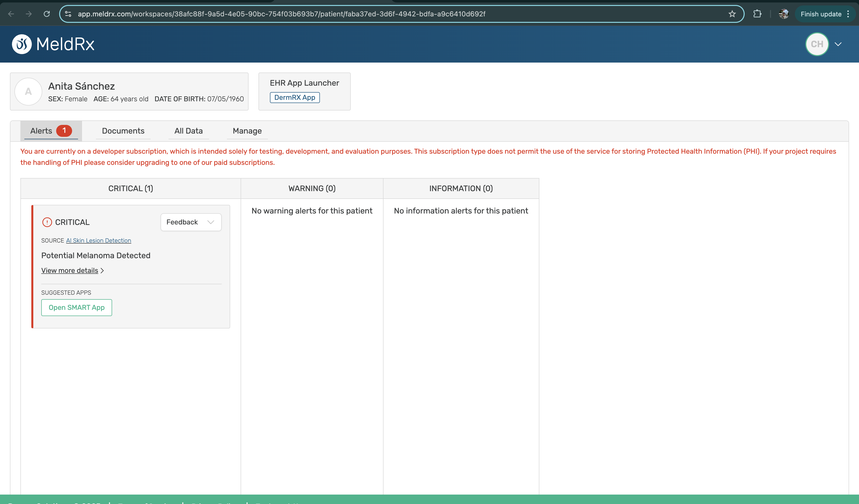Open the browser extensions puzzle icon
This screenshot has width=859, height=504.
(757, 14)
